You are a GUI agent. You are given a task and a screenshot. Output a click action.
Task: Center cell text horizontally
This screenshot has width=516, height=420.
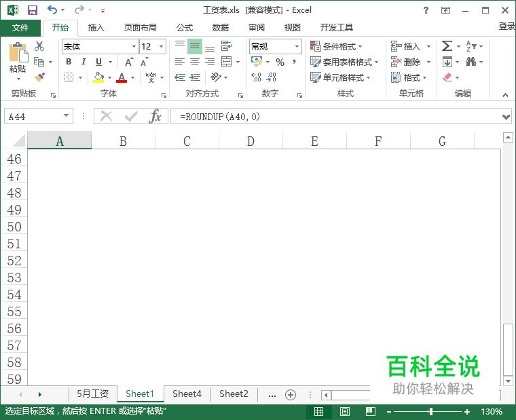[x=195, y=62]
